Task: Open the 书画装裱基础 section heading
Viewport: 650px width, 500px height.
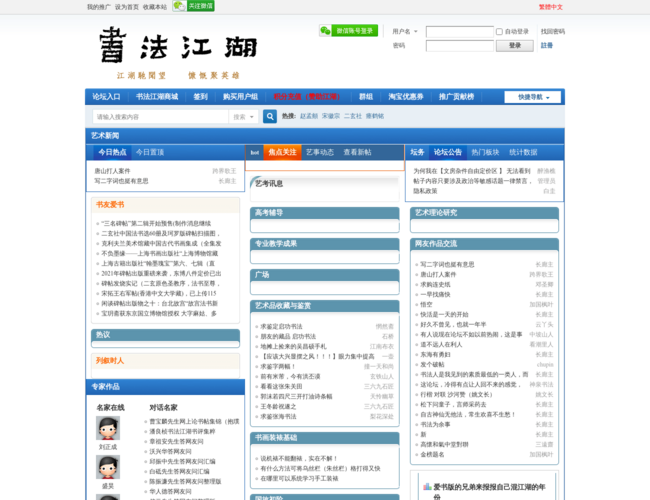Action: pos(276,438)
